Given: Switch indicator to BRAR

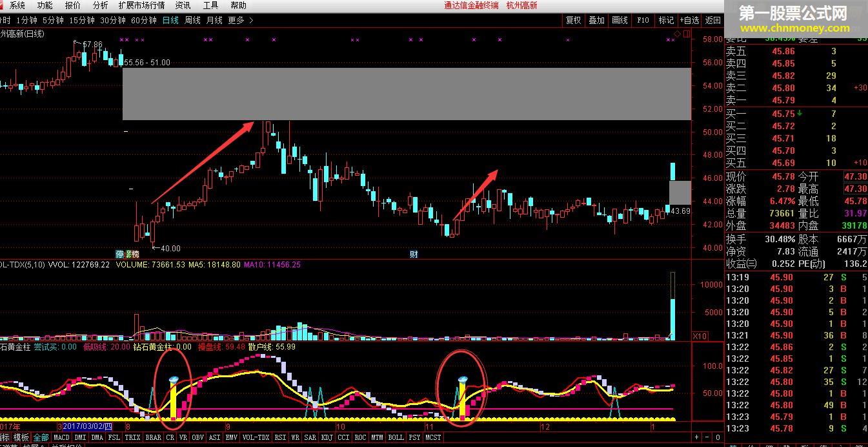Looking at the screenshot, I should (x=153, y=437).
